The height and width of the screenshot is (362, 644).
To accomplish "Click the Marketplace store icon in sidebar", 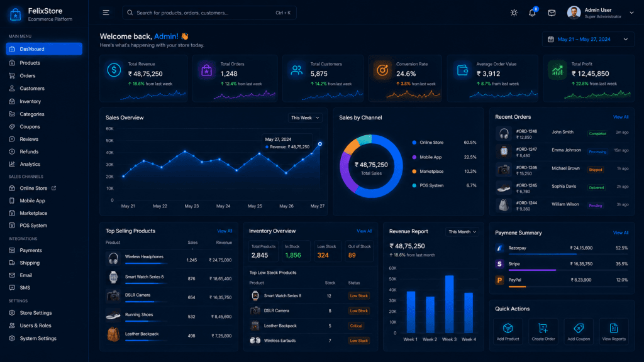I will tap(12, 213).
